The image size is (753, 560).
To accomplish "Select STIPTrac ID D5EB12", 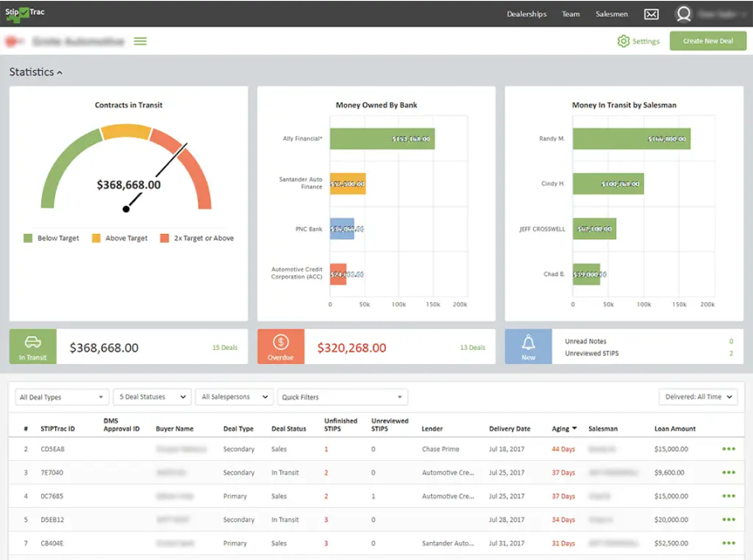I will 53,520.
